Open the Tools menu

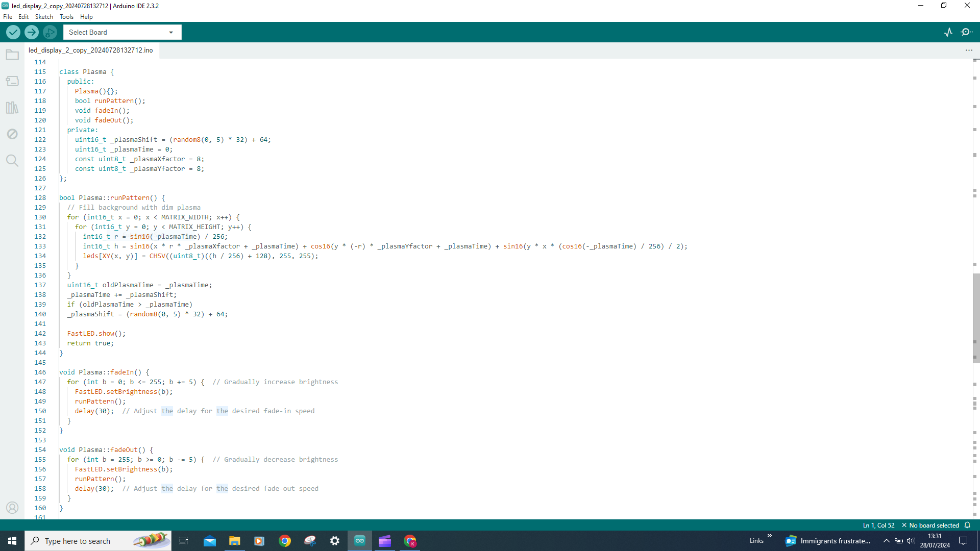(66, 17)
